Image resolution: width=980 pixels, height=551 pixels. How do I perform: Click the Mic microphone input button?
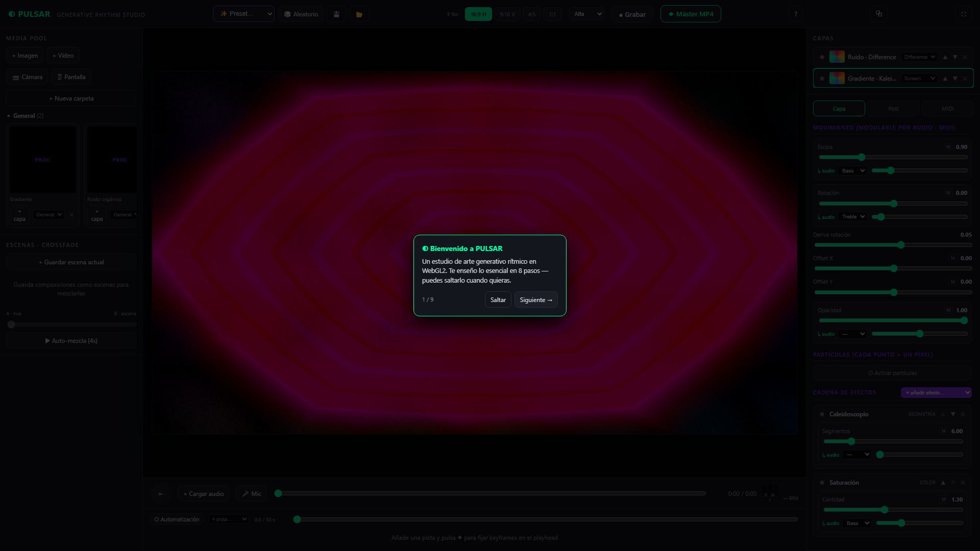tap(251, 494)
